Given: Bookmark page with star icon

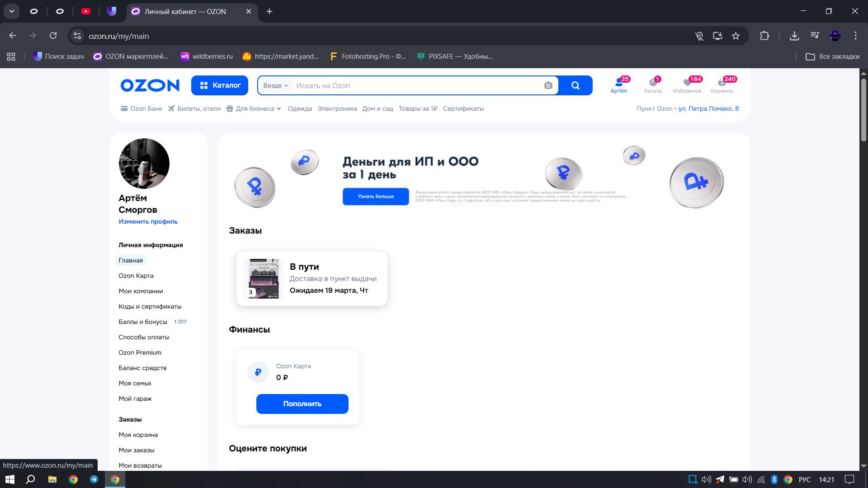Looking at the screenshot, I should [736, 36].
